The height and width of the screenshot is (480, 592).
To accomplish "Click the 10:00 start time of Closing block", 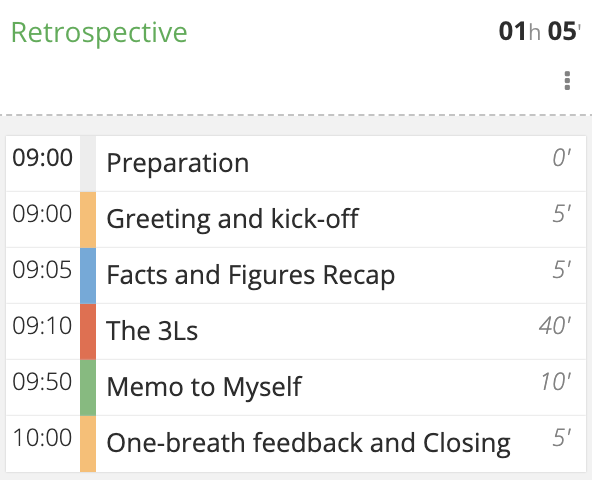I will click(x=42, y=437).
